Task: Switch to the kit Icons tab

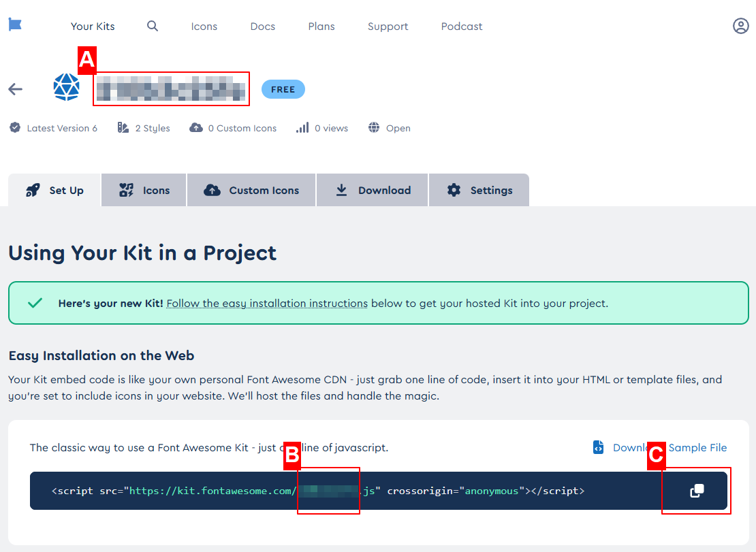Action: (x=144, y=191)
